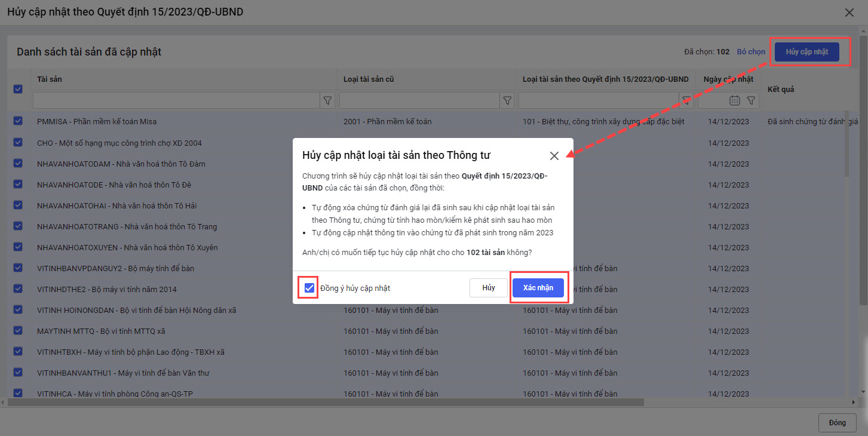The height and width of the screenshot is (436, 868).
Task: Click 'NHAVANHOATOHAI - Nhà văn hoá thôn Tô Hải'
Action: point(117,205)
